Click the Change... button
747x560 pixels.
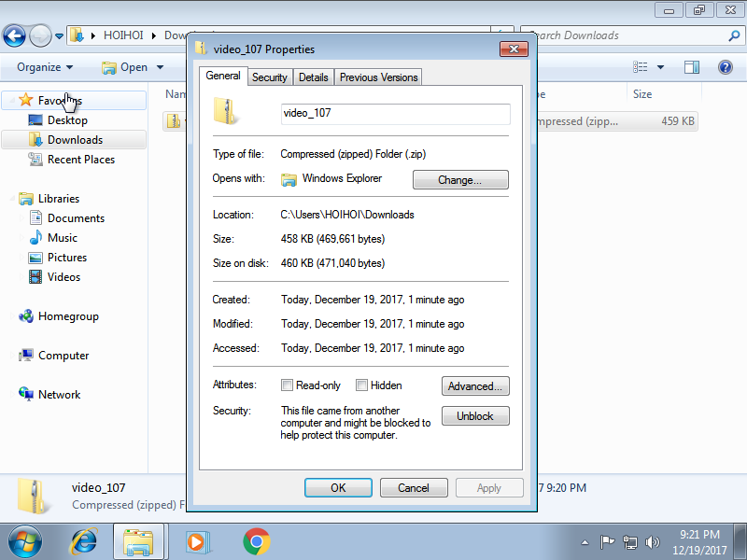pos(460,180)
